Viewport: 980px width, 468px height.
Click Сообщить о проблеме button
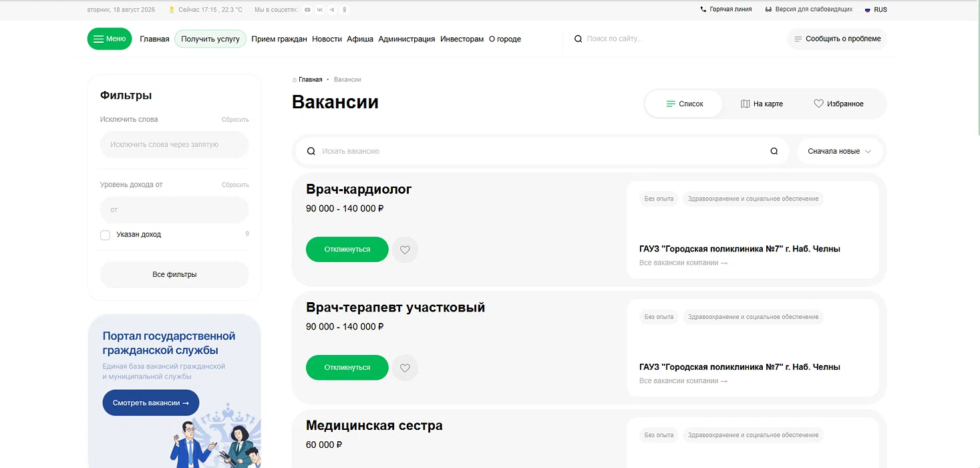pos(837,39)
